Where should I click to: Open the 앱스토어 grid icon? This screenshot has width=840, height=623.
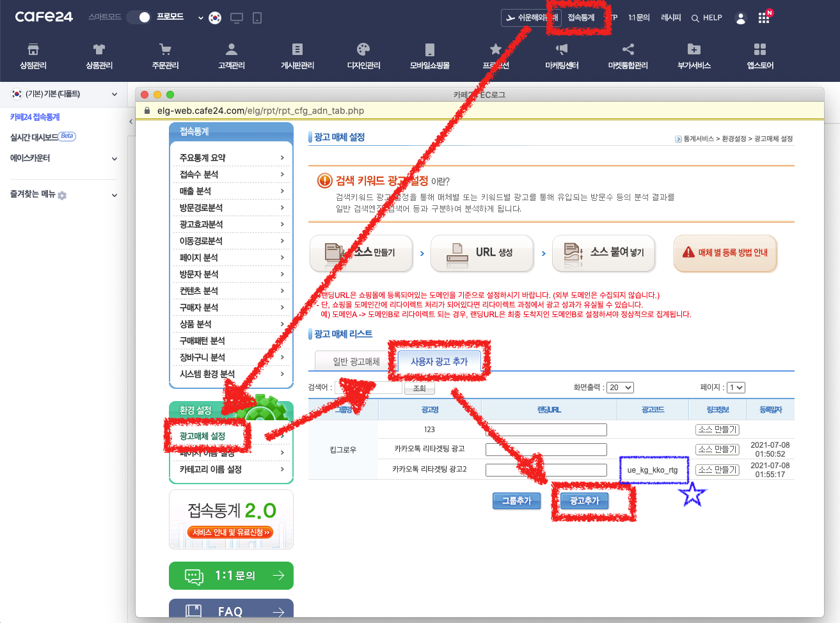(x=760, y=50)
